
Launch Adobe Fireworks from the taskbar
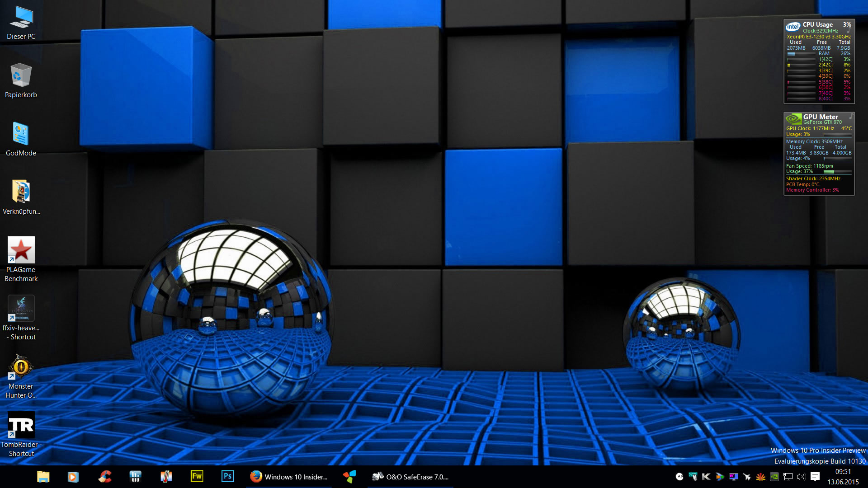197,476
